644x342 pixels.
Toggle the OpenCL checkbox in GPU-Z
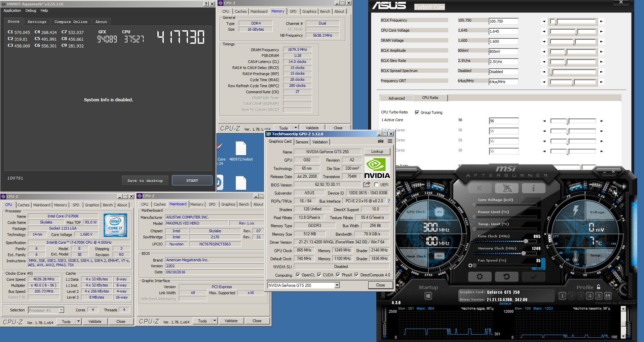(x=298, y=275)
